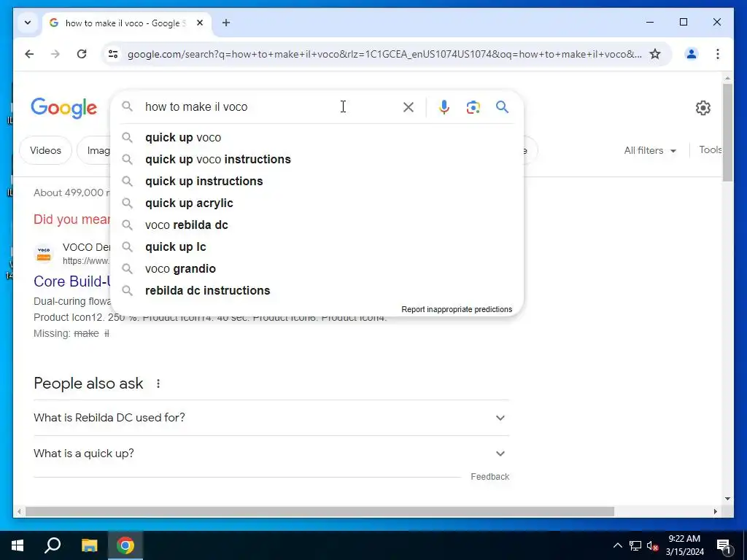Open the taskbar clock showing 9:22 AM
Viewport: 747px width, 560px height.
684,545
